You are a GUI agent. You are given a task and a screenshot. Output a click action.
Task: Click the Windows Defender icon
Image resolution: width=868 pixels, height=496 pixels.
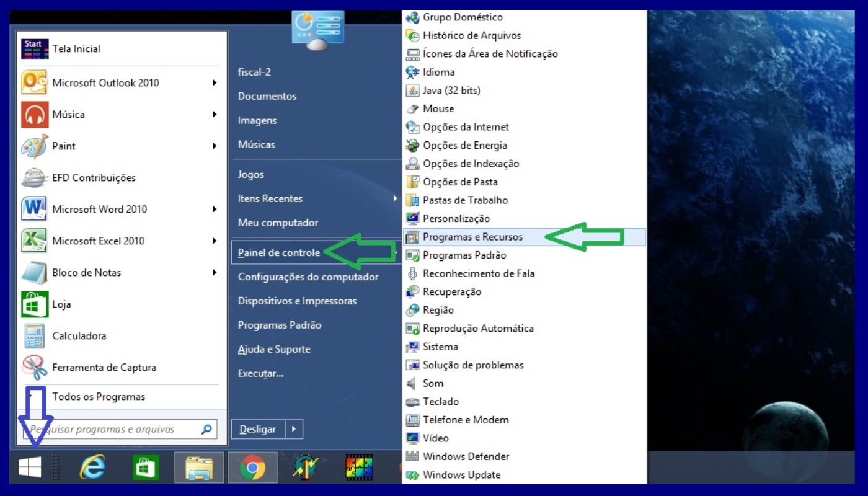pyautogui.click(x=412, y=456)
